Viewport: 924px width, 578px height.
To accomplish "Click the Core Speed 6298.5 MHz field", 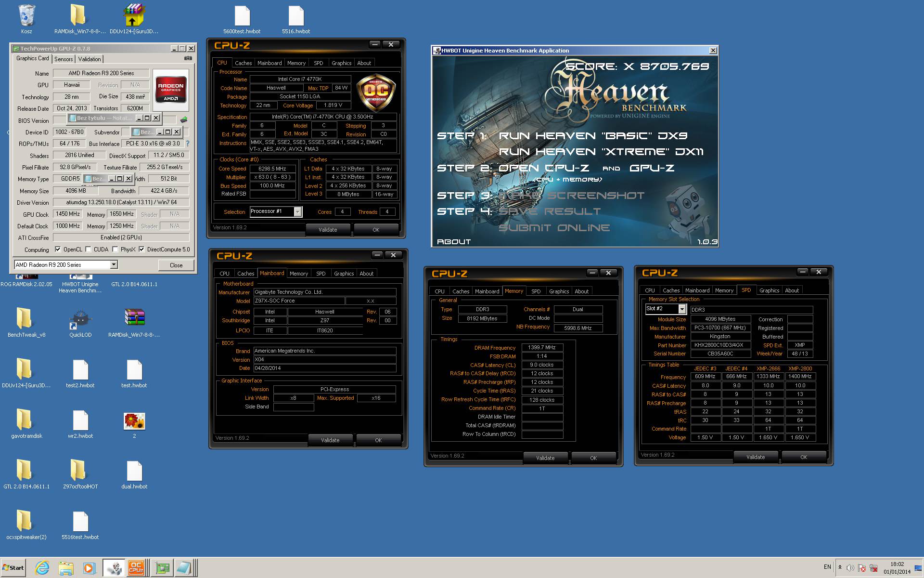I will [272, 169].
